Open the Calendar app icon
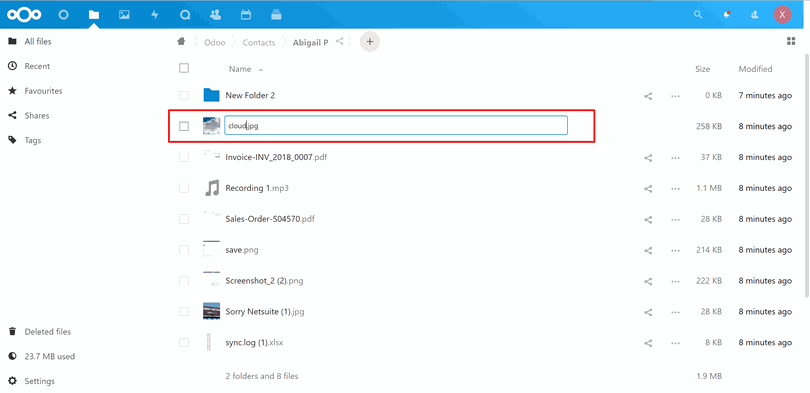 pos(246,15)
